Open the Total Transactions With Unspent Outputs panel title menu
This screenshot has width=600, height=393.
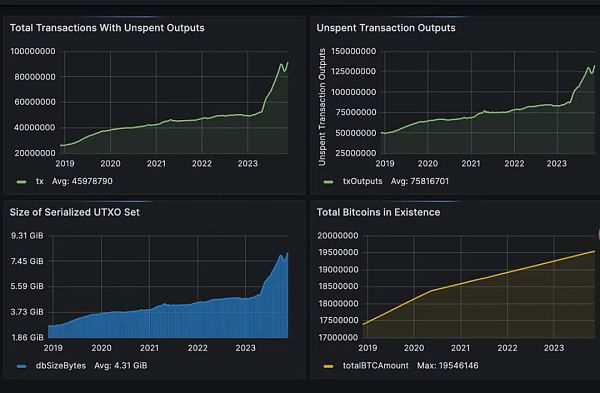(107, 28)
